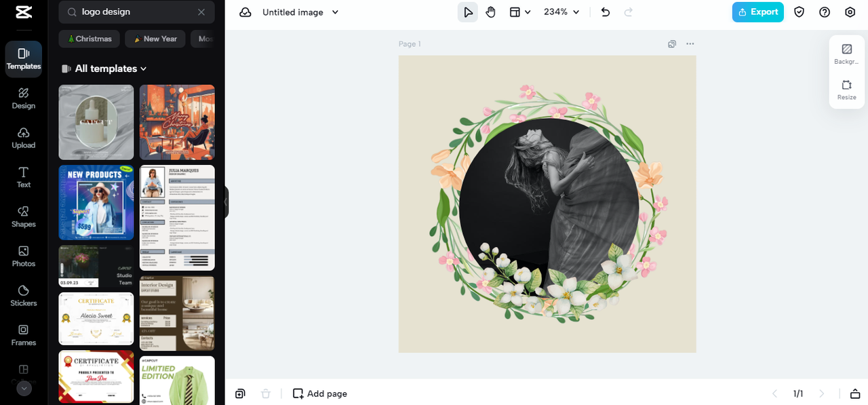Screen dimensions: 868x405
Task: Select the Christmas category chip
Action: click(90, 39)
